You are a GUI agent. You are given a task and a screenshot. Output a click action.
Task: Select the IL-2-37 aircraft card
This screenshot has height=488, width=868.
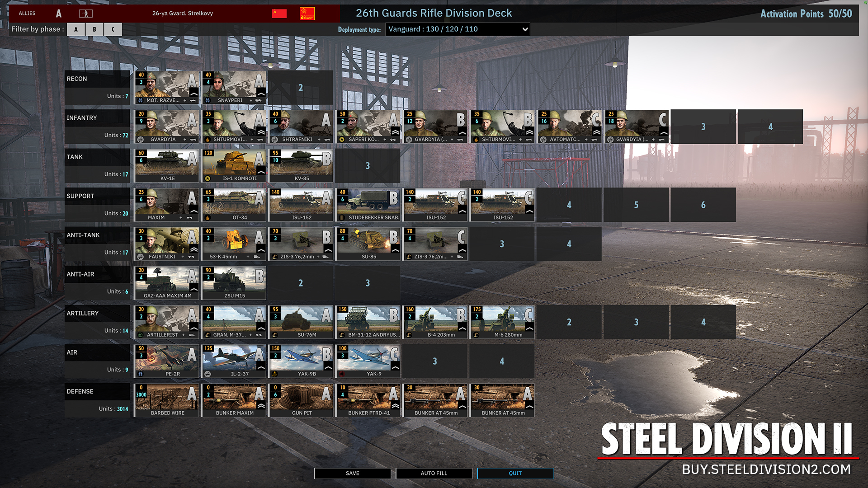234,361
